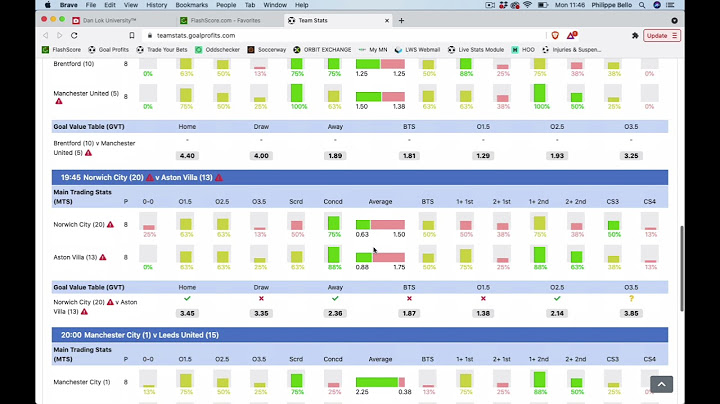
Task: Open the Injuries & Suspensions bookmark
Action: 572,50
